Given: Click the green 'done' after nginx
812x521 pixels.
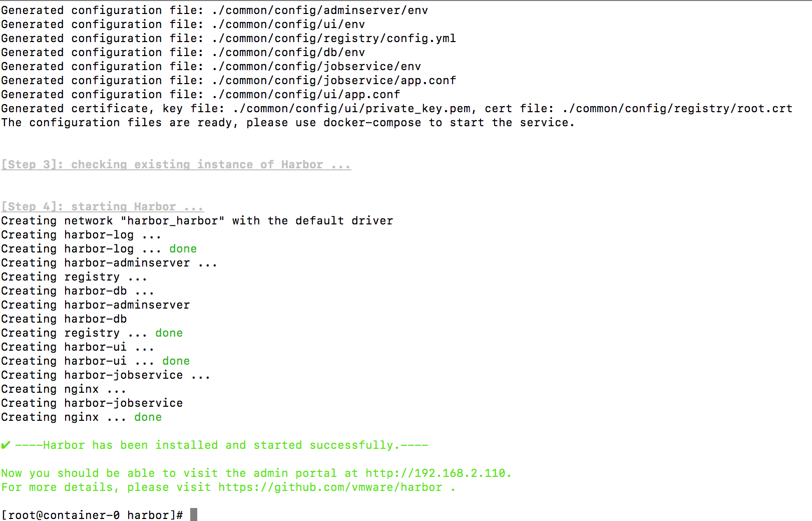Looking at the screenshot, I should point(148,417).
